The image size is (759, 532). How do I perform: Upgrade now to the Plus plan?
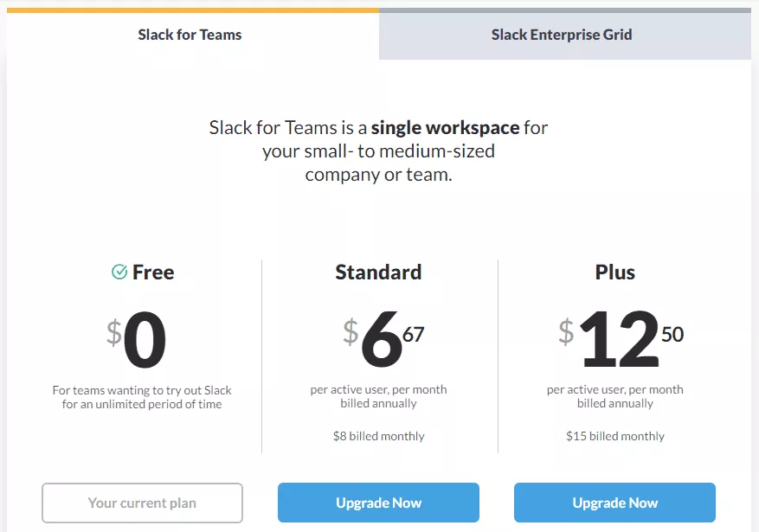pos(614,503)
